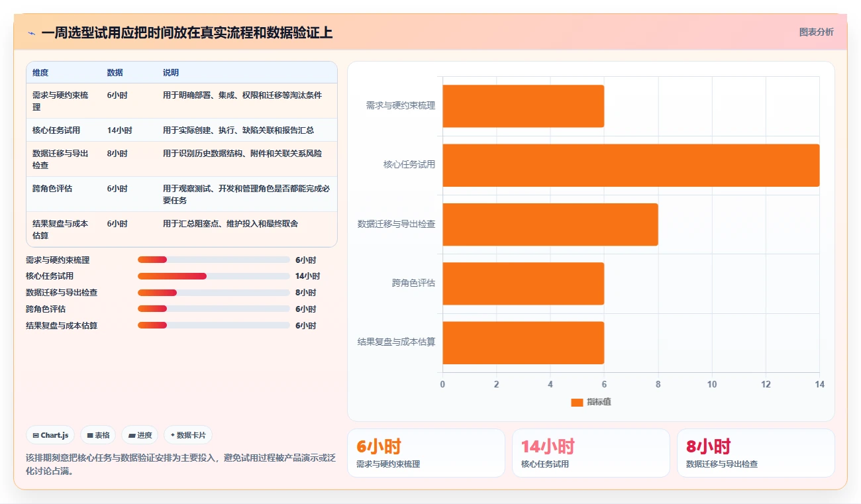Click the 8小时 cell in the table
861x504 pixels.
pyautogui.click(x=117, y=154)
